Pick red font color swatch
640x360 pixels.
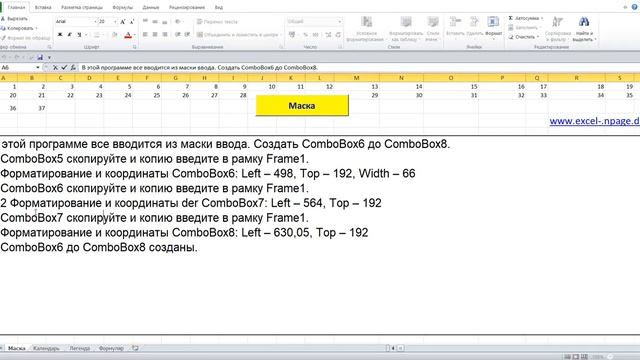[128, 35]
